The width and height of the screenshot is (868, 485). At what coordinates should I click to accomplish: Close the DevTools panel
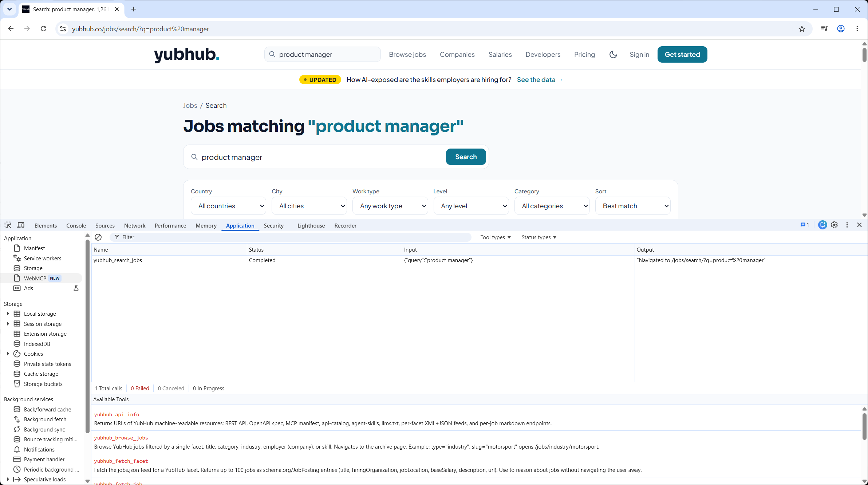coord(859,225)
